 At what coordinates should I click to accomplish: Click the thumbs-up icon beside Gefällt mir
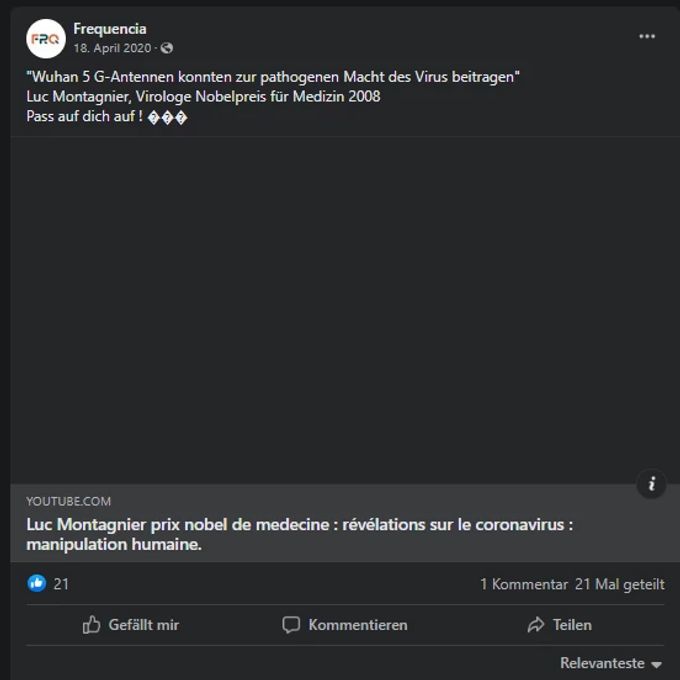pyautogui.click(x=91, y=625)
